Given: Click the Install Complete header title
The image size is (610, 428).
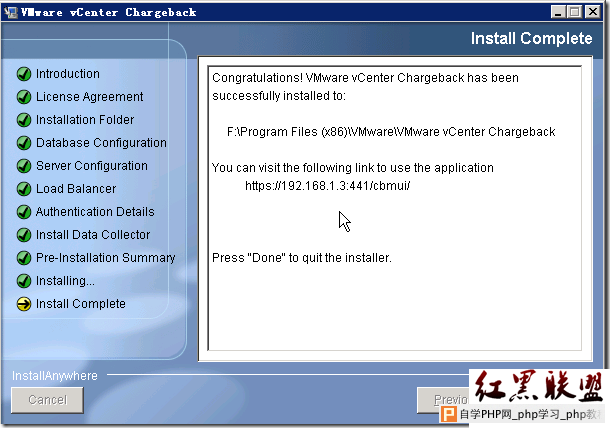Looking at the screenshot, I should coord(531,39).
